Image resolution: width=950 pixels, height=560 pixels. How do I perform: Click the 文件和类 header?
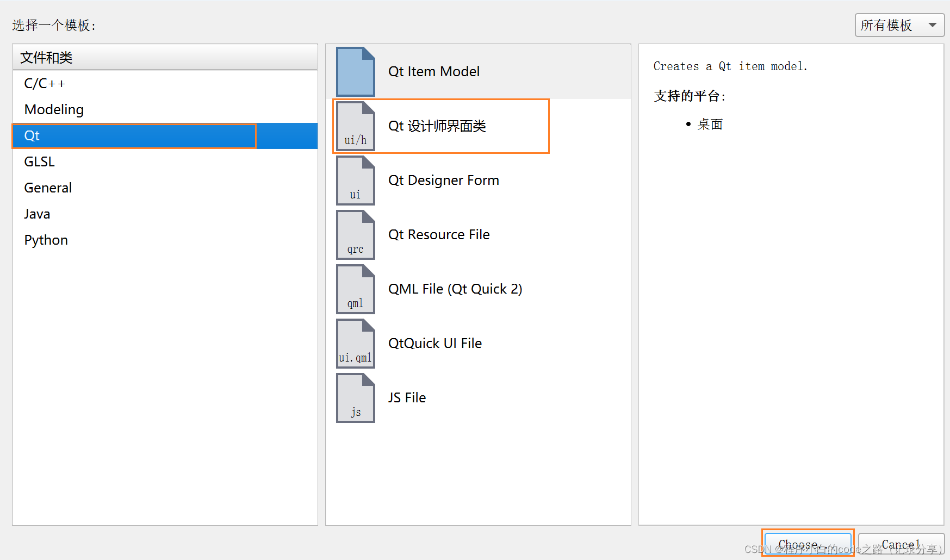click(165, 57)
